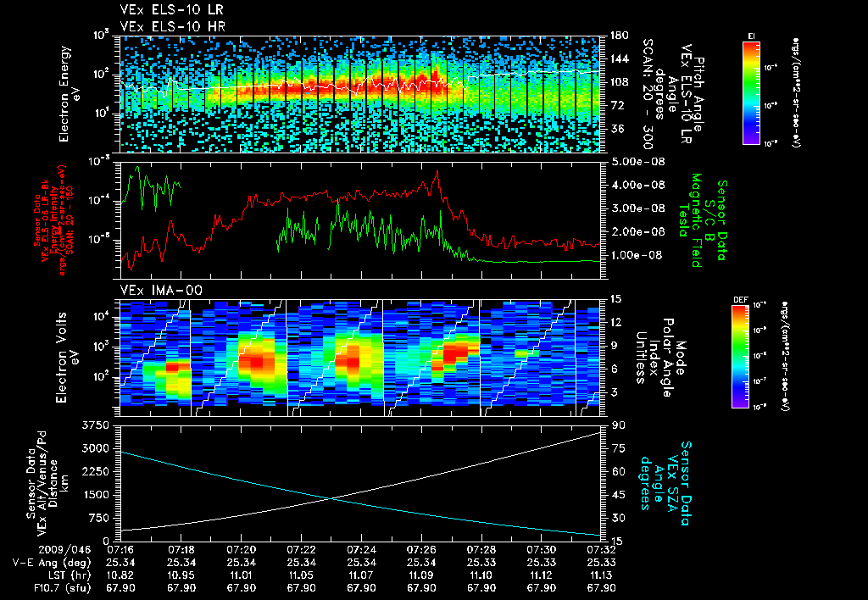
Task: Click the altitude tick 1500
Action: click(x=95, y=495)
